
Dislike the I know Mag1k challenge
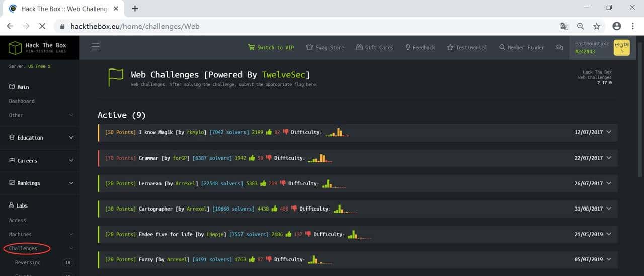click(285, 132)
